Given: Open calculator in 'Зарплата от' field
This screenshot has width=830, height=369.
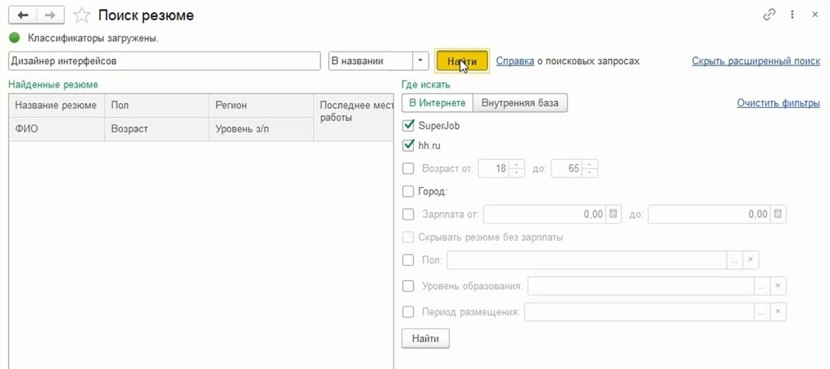Looking at the screenshot, I should tap(613, 214).
